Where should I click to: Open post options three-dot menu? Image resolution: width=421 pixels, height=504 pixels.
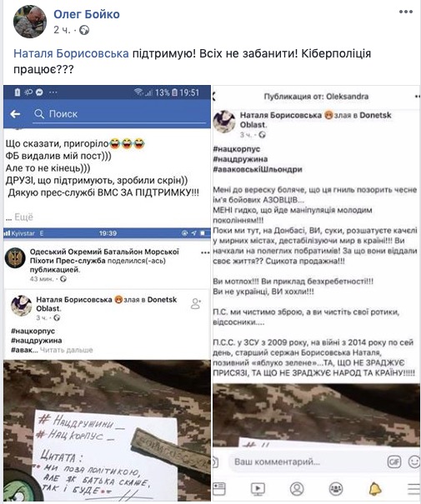(x=405, y=12)
